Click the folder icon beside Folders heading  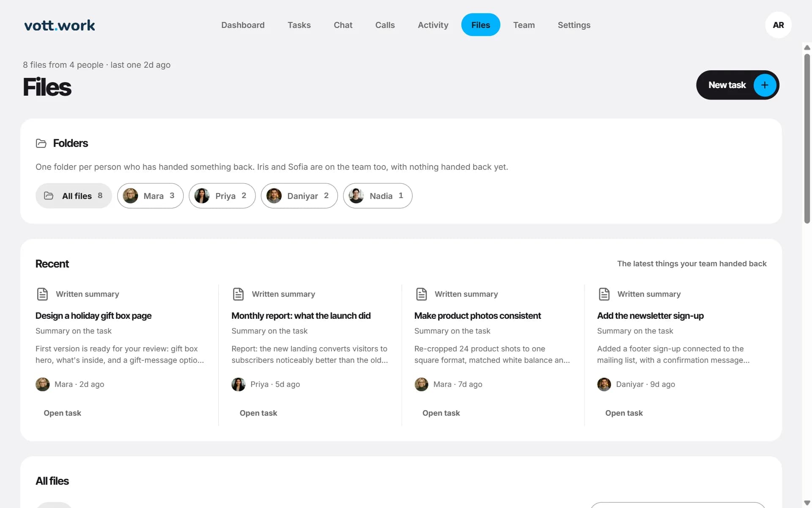click(x=41, y=144)
